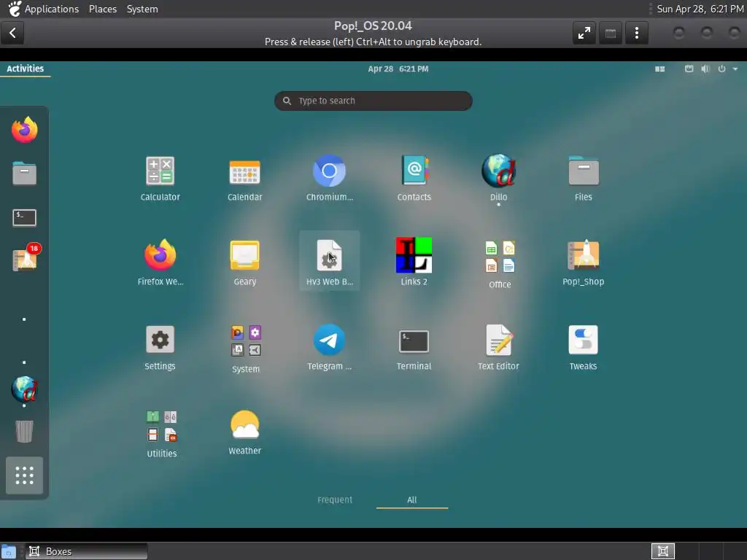Open the Links 2 browser

[x=414, y=262]
